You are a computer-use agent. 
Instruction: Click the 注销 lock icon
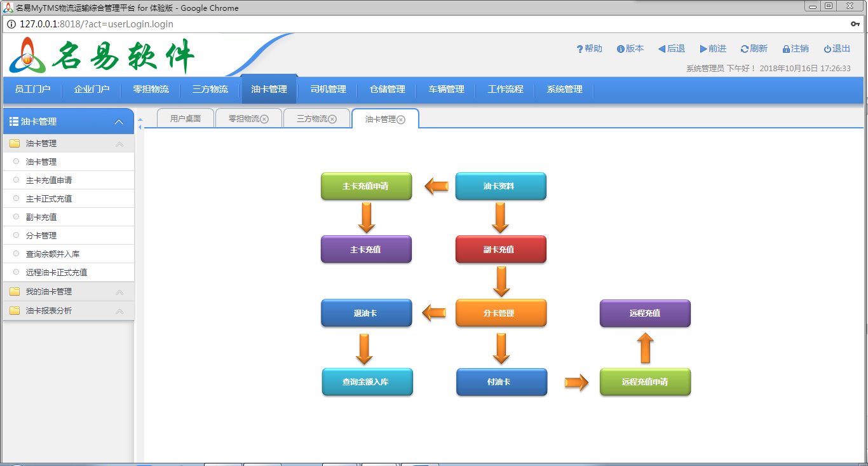tap(786, 49)
